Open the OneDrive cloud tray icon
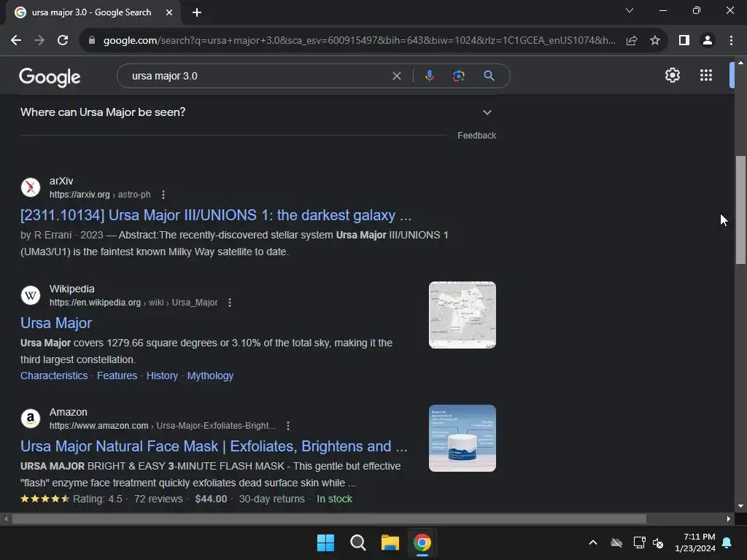 click(x=616, y=542)
